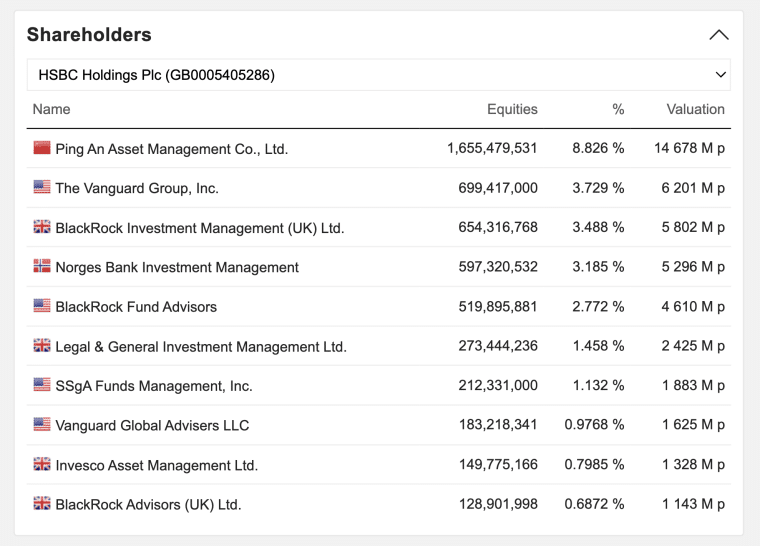Select the 3.729 % stake value
The width and height of the screenshot is (760, 546).
(x=598, y=188)
